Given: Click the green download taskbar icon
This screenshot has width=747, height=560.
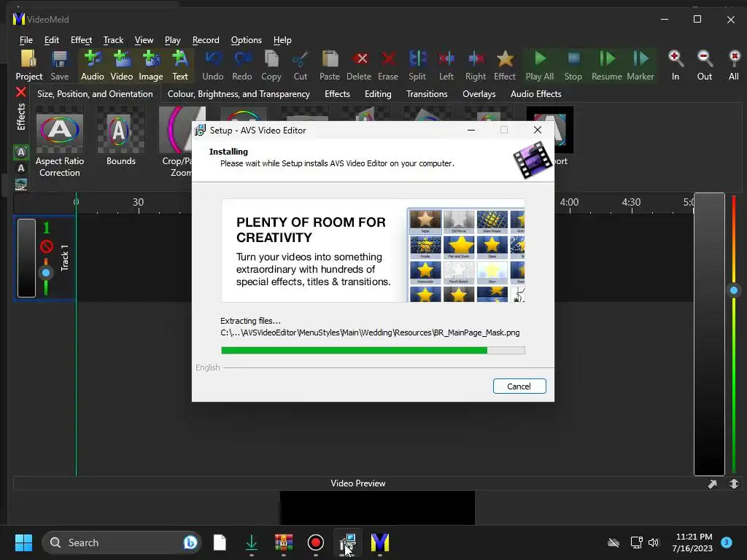Looking at the screenshot, I should [252, 542].
